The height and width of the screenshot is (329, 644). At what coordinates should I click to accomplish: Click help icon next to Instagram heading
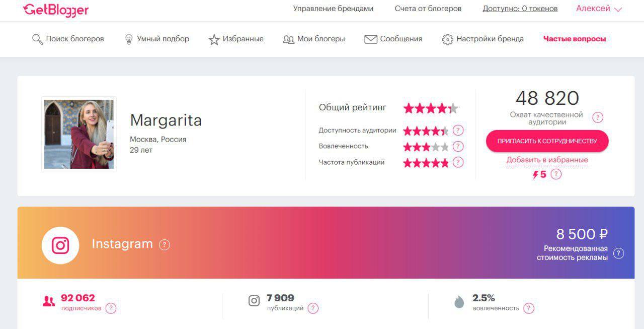pos(165,245)
